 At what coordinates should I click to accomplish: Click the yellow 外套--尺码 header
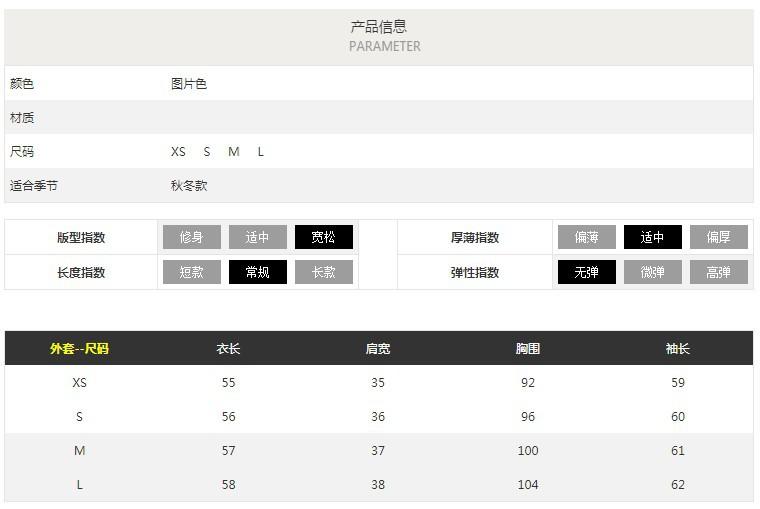pyautogui.click(x=79, y=349)
